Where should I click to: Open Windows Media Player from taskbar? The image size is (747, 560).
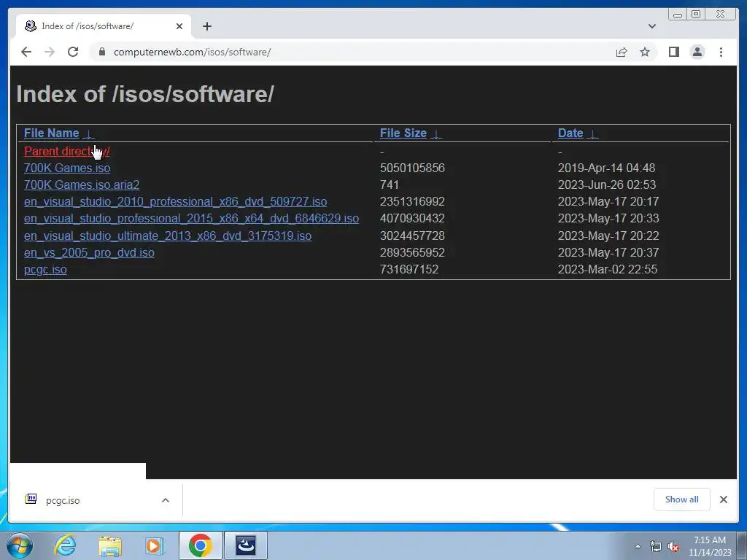pos(154,545)
